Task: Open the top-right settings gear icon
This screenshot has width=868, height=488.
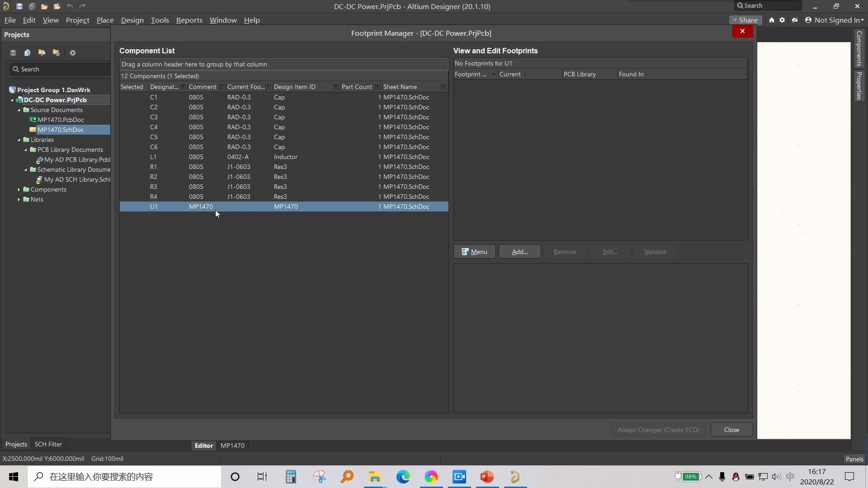Action: (782, 20)
